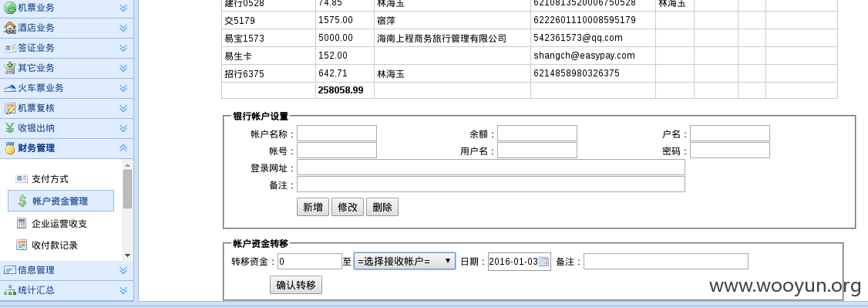Select the 易宝1573 account row

pos(530,38)
